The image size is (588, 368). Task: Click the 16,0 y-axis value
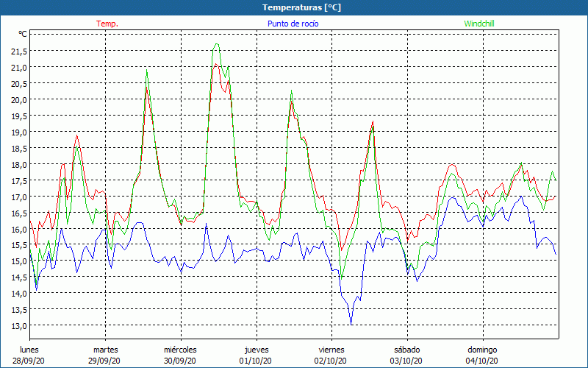19,229
